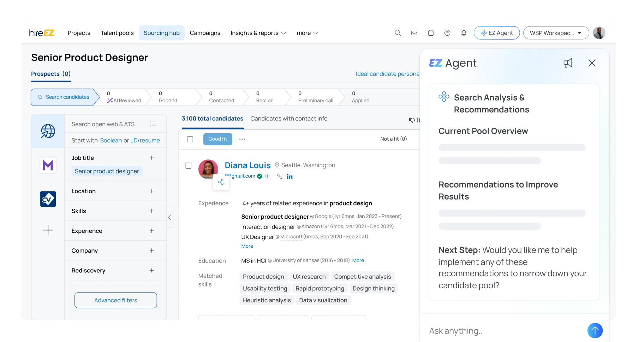Click the user profile avatar
The image size is (644, 342).
599,33
